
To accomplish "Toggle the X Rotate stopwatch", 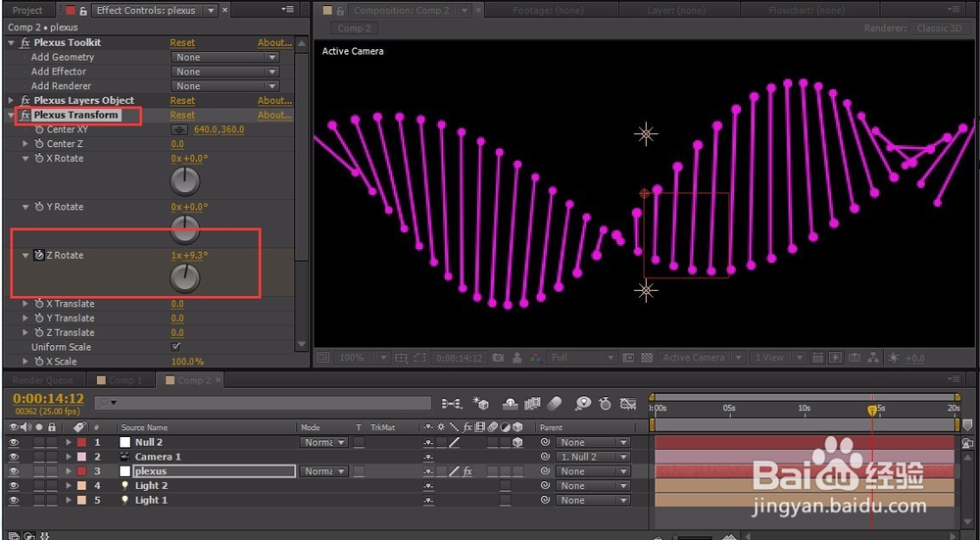I will pyautogui.click(x=39, y=159).
